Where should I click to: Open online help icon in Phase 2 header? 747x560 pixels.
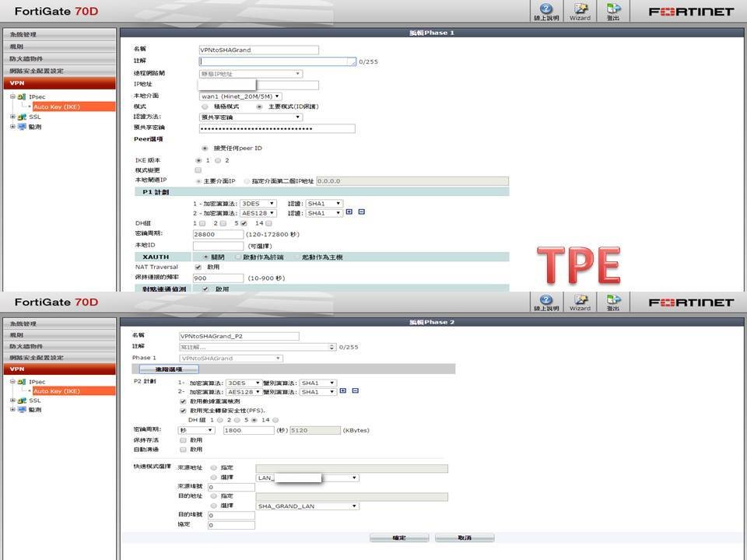coord(546,299)
